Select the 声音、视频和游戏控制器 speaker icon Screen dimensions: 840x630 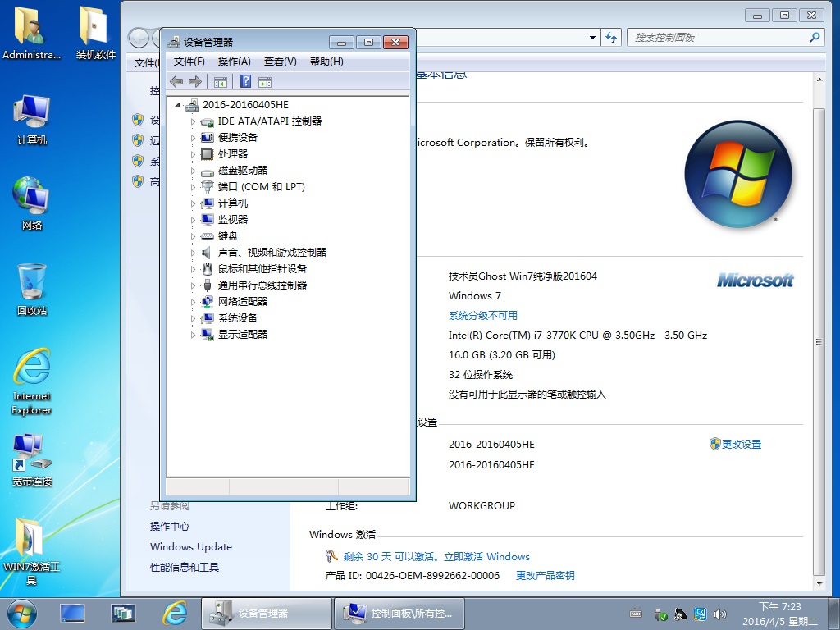[x=206, y=253]
